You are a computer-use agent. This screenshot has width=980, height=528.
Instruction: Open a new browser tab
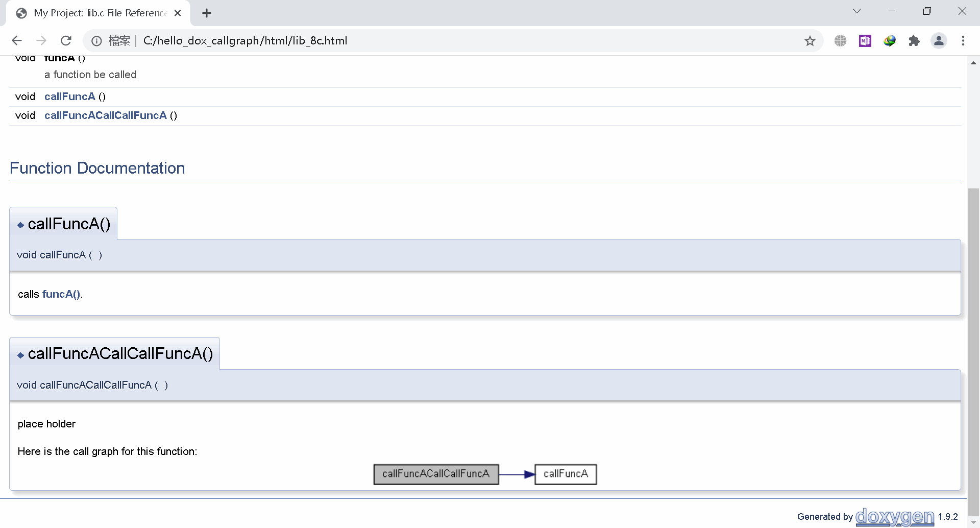coord(207,13)
